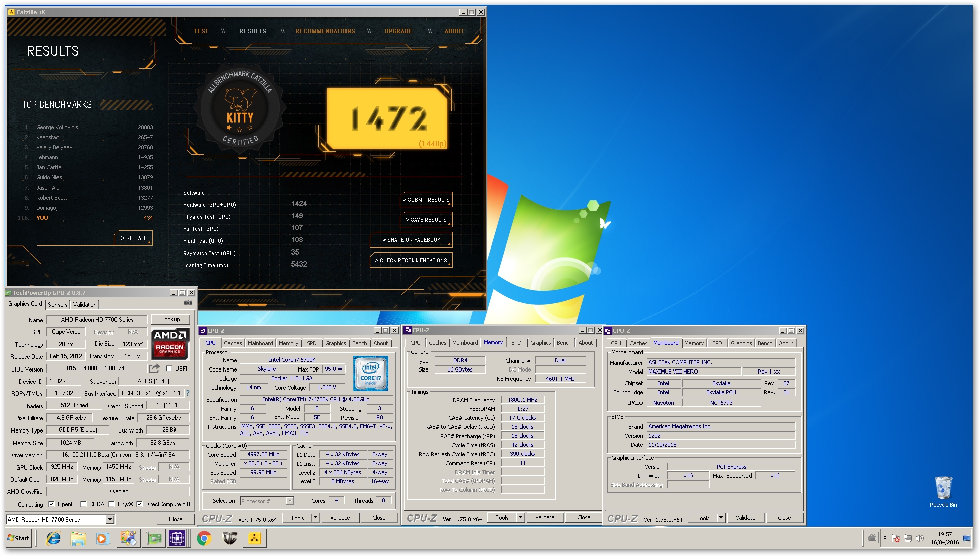Viewport: 980px width, 556px height.
Task: Open Caches tab in CPU-Z CPU window
Action: tap(233, 343)
